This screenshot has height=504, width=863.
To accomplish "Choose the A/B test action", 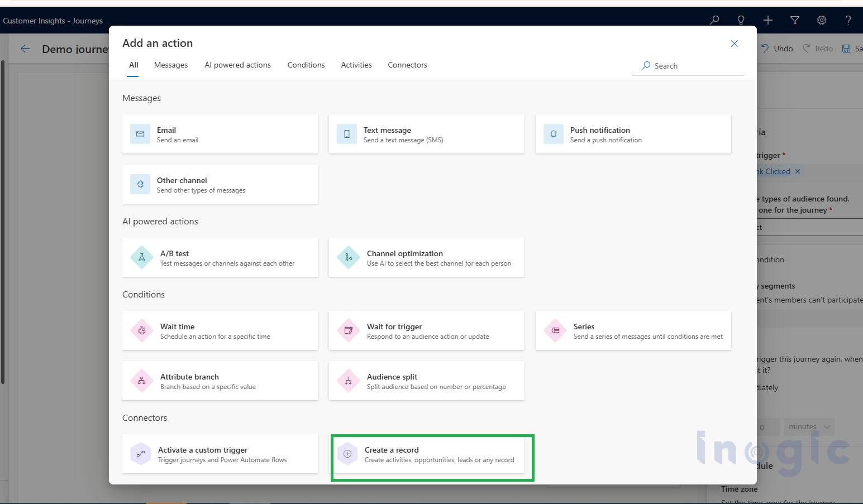I will tap(220, 257).
